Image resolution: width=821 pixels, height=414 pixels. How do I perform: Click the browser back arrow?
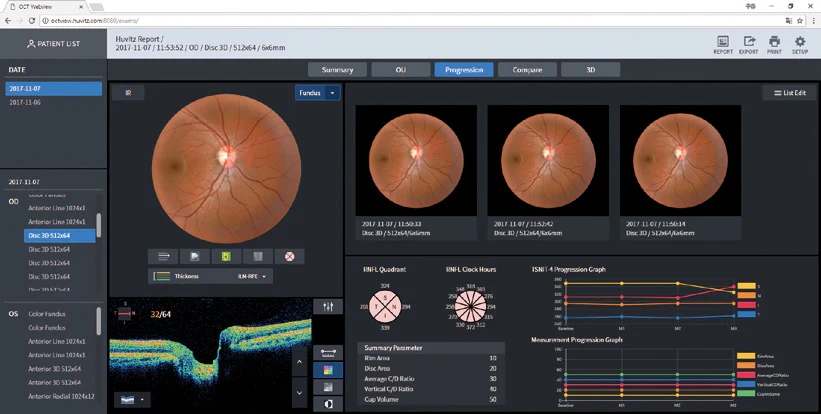tap(8, 20)
